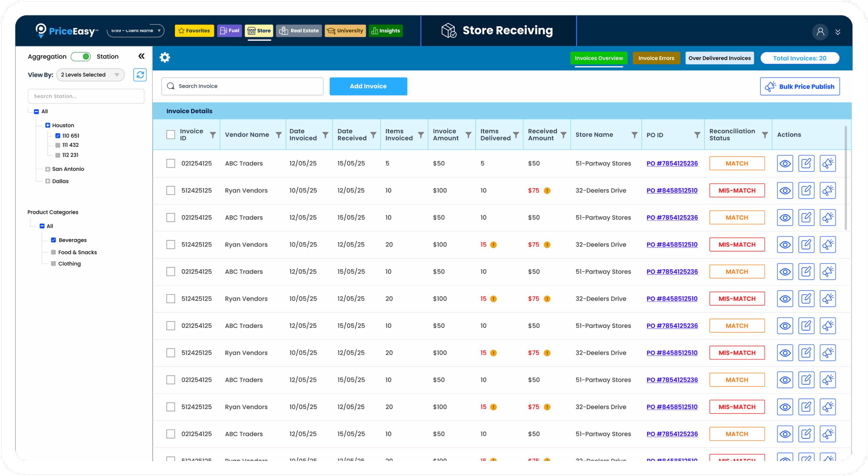Filter by Store Name column
Image resolution: width=868 pixels, height=476 pixels.
[634, 135]
